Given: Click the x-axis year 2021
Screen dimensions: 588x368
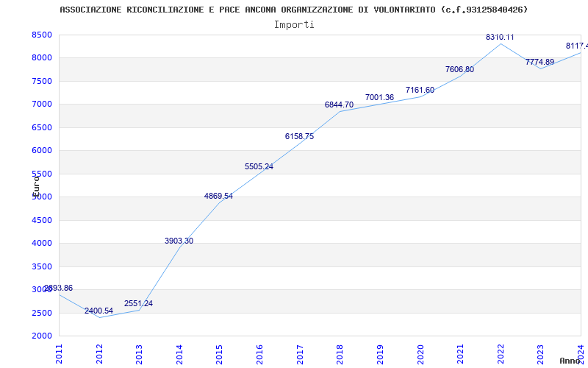Looking at the screenshot, I should (x=460, y=354).
